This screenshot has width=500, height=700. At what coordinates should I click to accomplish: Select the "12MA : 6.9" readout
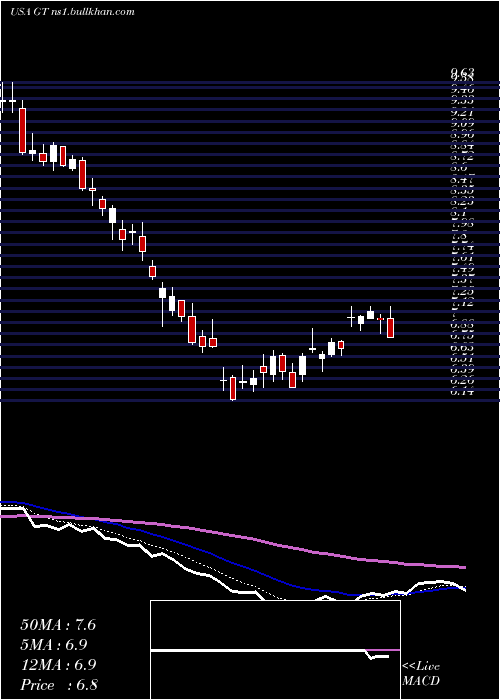58,665
